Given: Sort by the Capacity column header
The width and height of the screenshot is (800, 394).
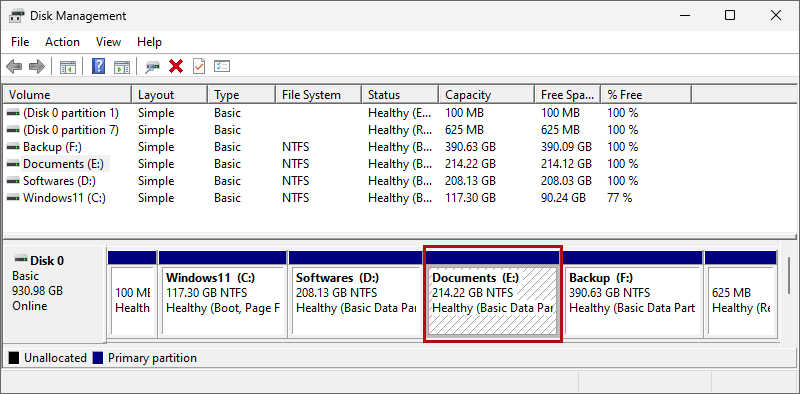Looking at the screenshot, I should coord(486,95).
